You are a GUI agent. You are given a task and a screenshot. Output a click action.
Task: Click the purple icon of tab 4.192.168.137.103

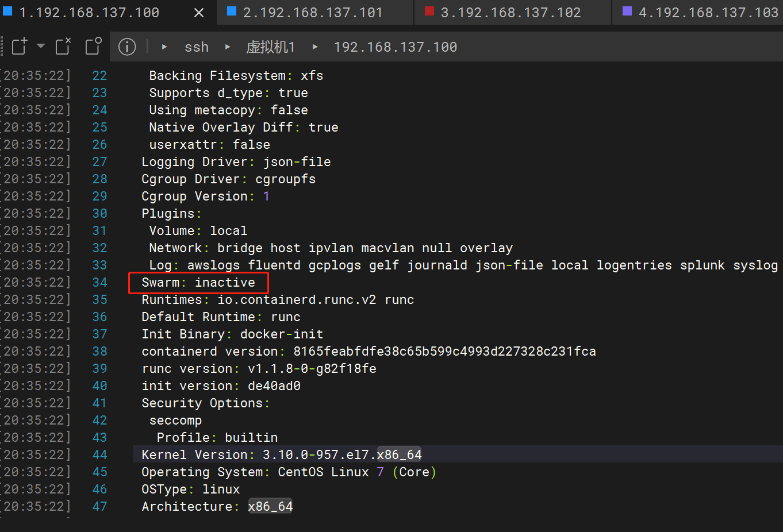627,11
